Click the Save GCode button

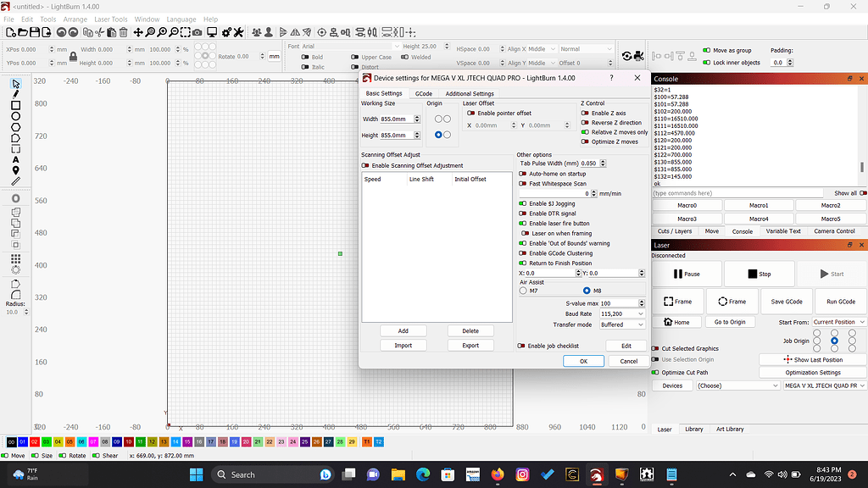(787, 301)
